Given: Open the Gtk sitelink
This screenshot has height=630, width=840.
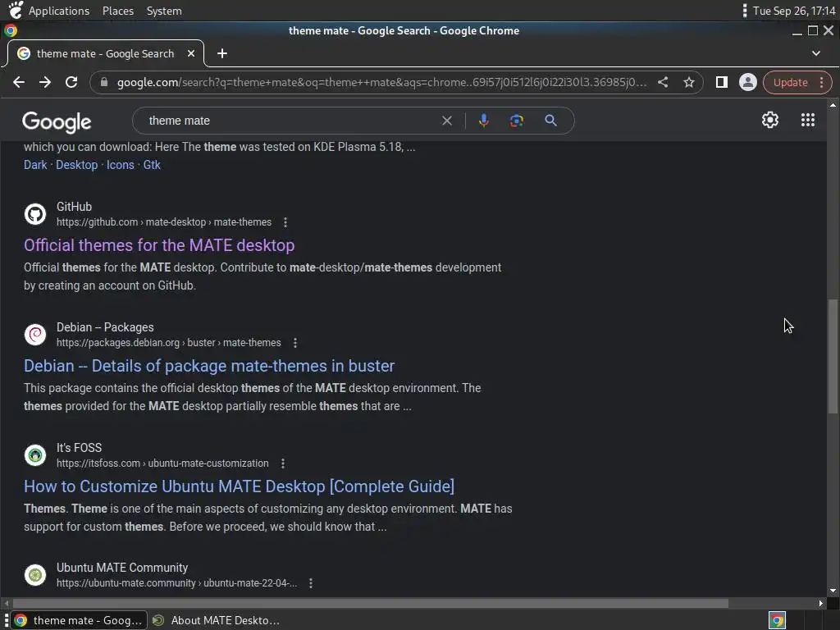Looking at the screenshot, I should tap(152, 165).
